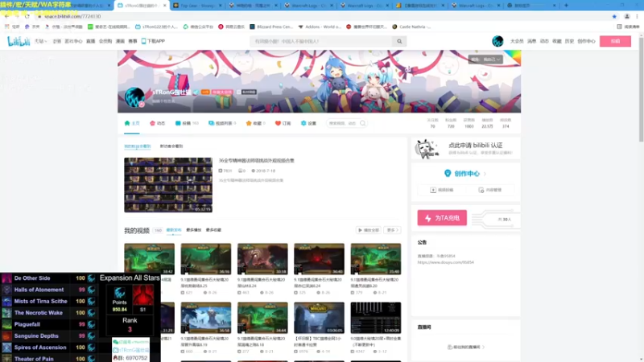This screenshot has height=362, width=644.
Task: Click the browser address bar URL
Action: point(72,16)
